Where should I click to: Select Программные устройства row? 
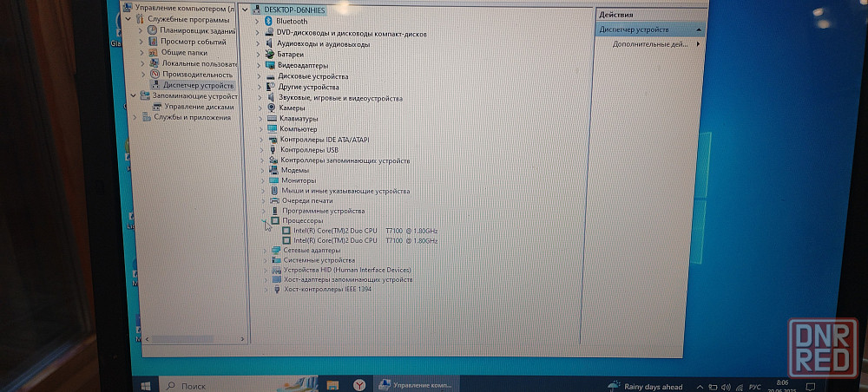pos(323,211)
